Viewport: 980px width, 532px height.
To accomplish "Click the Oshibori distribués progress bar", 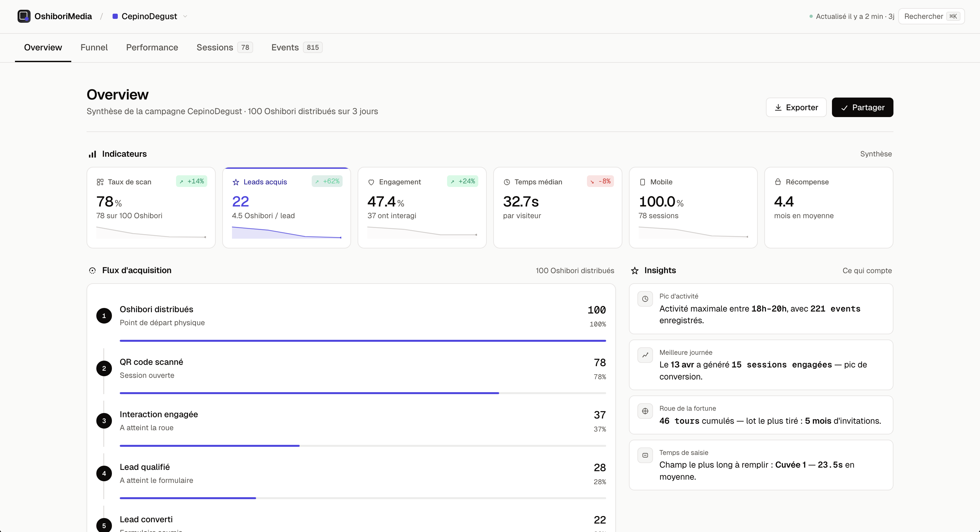I will [x=363, y=341].
